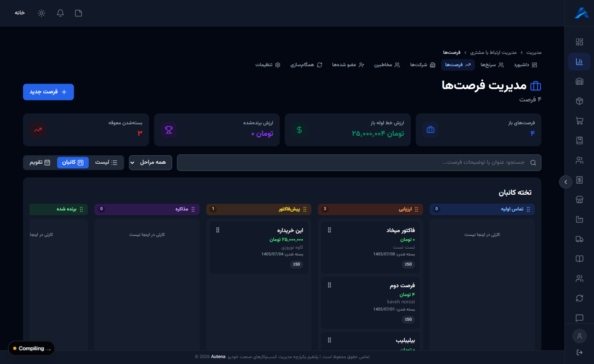
Task: Open the open-book sidebar icon
Action: (x=579, y=259)
